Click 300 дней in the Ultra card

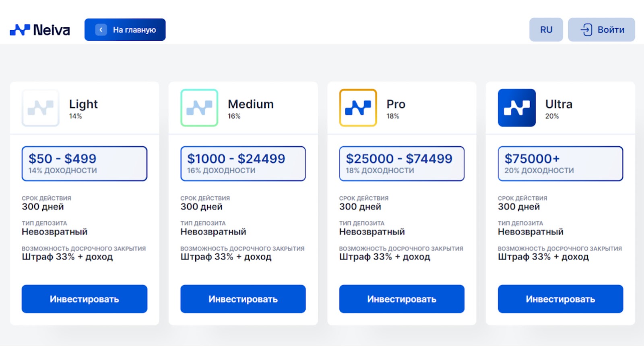pos(519,207)
